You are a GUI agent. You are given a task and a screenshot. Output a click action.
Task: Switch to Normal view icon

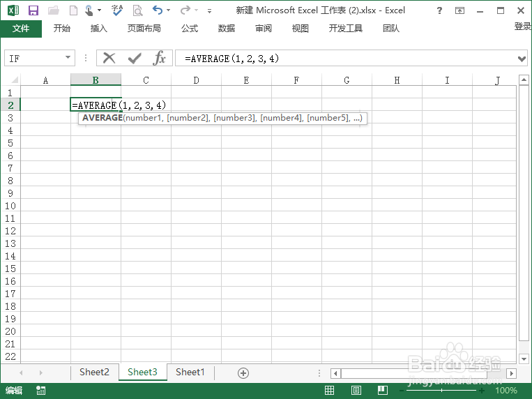(329, 391)
